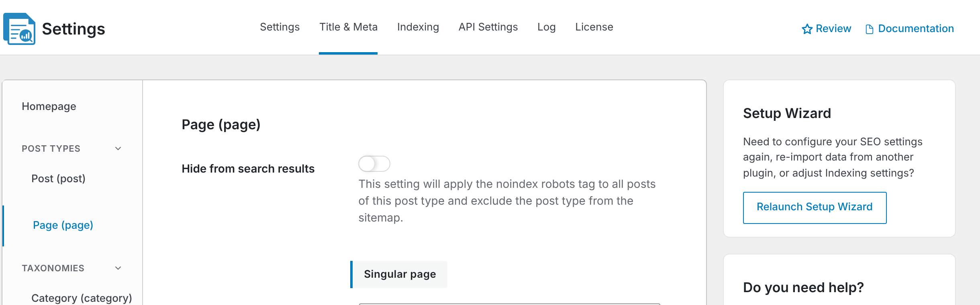Select Homepage in the sidebar
The height and width of the screenshot is (305, 980).
49,106
